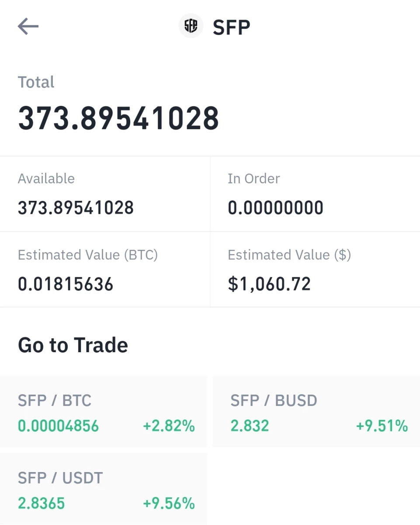Tap the +9.56% change on SFP/USDT
Viewport: 420px width, 525px height.
169,503
